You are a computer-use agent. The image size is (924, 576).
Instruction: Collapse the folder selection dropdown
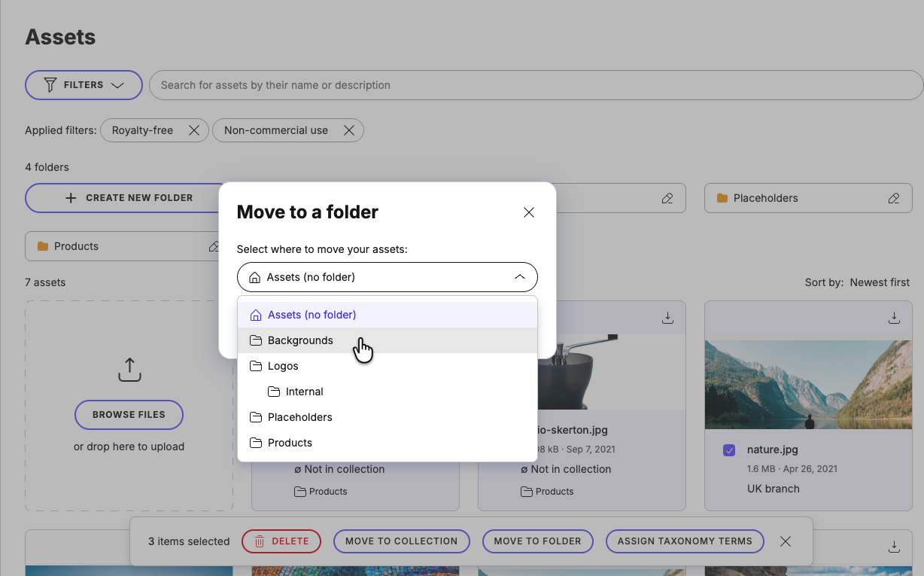click(520, 277)
